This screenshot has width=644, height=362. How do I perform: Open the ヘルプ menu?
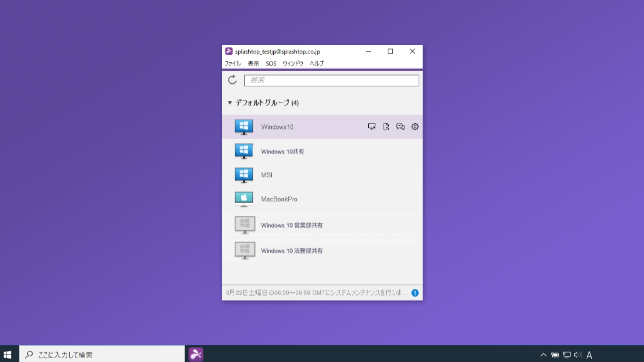(x=317, y=64)
